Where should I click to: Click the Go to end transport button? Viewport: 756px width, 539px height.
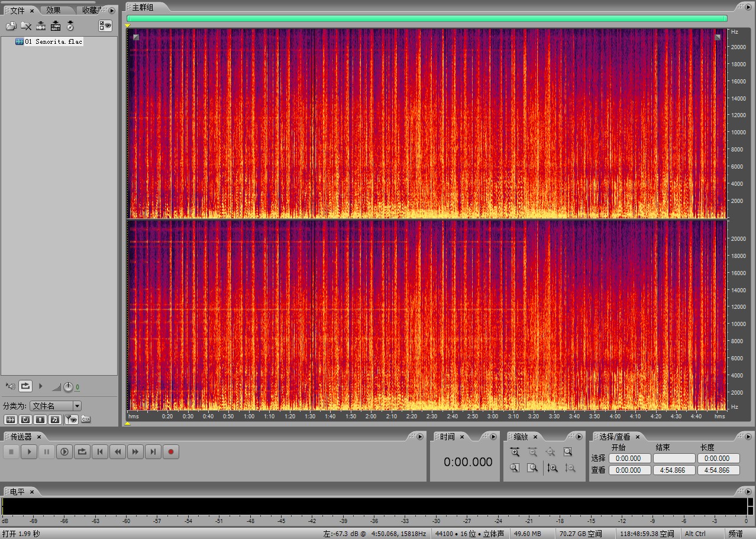(153, 452)
